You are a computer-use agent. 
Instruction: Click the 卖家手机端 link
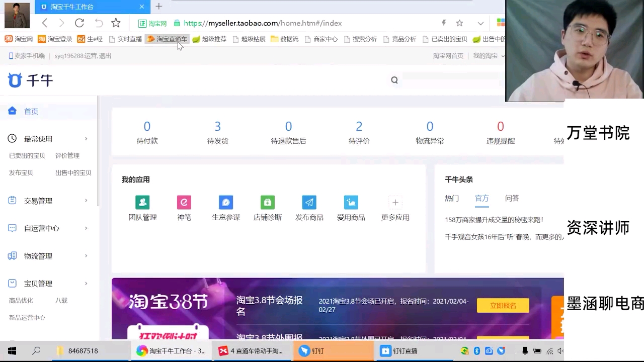point(27,56)
